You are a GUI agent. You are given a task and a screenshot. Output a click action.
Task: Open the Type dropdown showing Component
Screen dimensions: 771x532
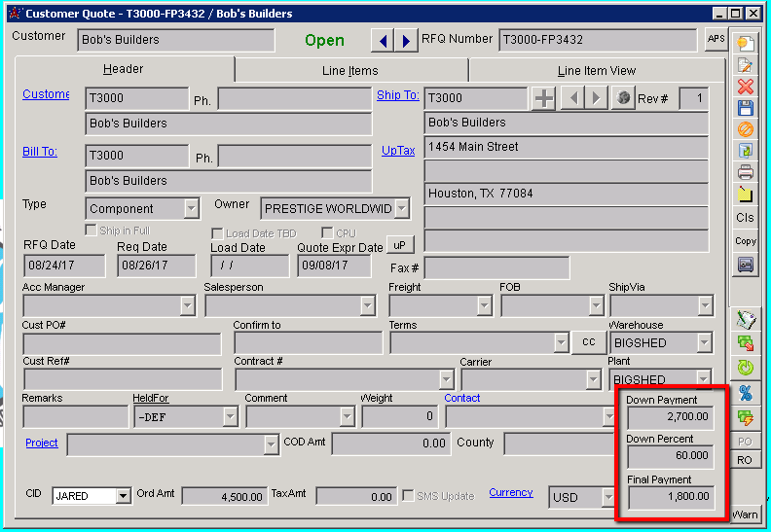[x=191, y=209]
